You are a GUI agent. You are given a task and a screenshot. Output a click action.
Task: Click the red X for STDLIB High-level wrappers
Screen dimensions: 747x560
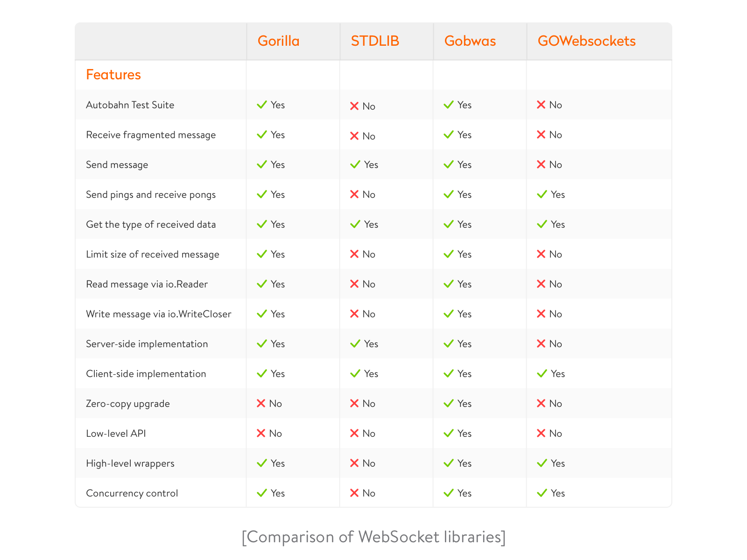tap(354, 463)
